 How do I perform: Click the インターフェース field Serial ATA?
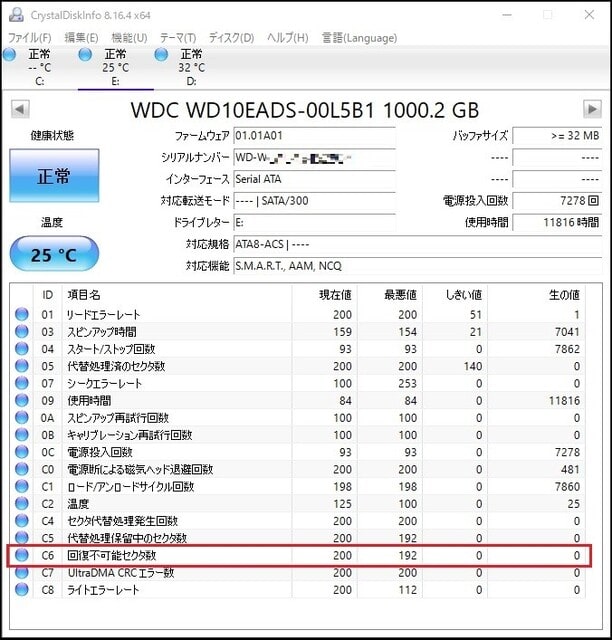(x=314, y=179)
